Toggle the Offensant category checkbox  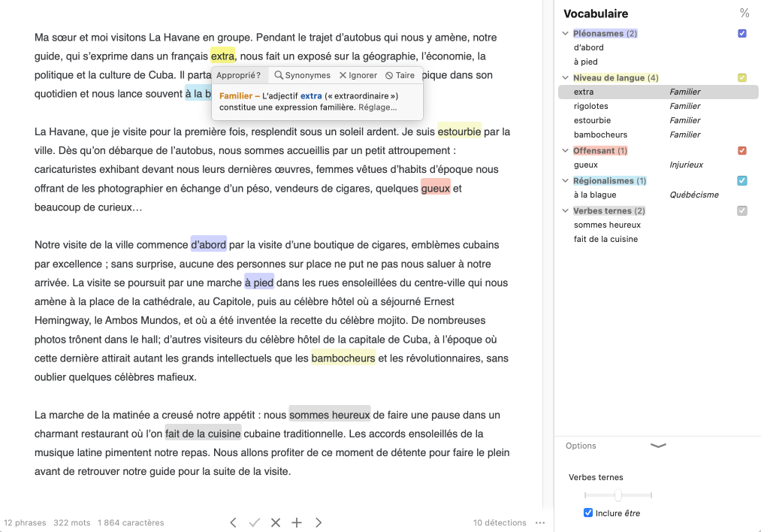click(x=742, y=151)
